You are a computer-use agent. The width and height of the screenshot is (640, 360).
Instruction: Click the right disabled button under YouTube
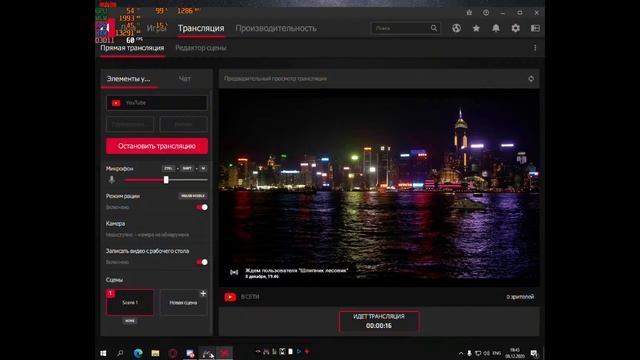click(x=183, y=124)
